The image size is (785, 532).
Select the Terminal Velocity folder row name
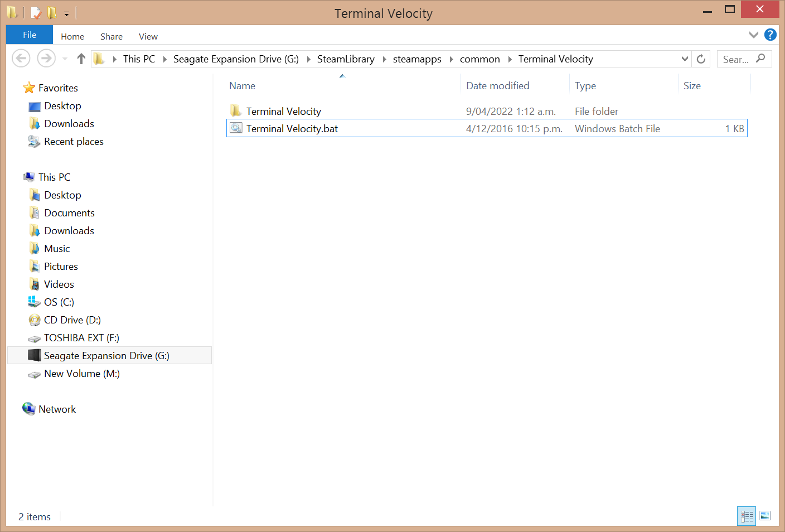[284, 111]
